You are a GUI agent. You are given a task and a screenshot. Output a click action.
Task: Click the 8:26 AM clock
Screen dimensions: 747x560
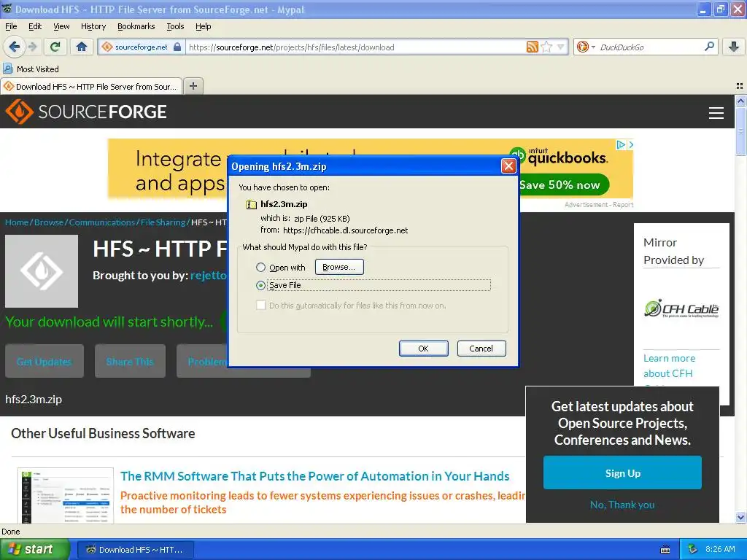[x=720, y=549]
